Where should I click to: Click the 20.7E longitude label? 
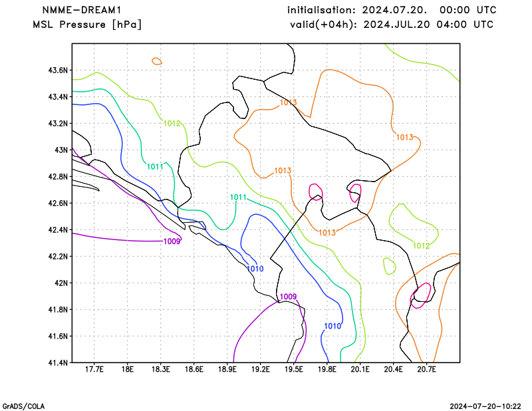click(426, 369)
